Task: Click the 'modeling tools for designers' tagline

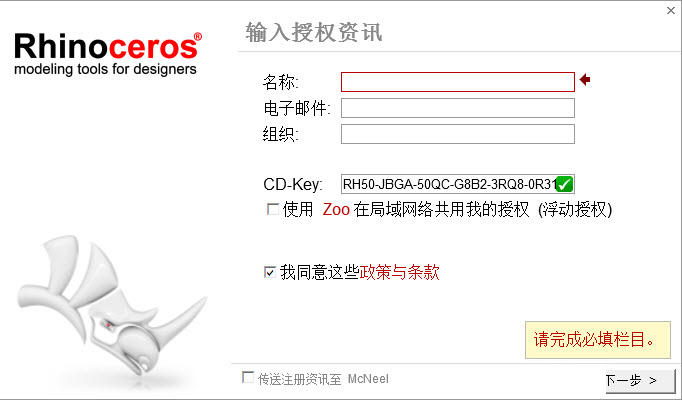Action: 105,69
